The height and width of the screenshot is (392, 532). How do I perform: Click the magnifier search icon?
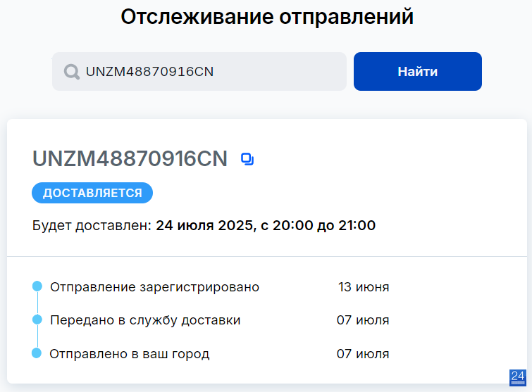click(x=72, y=72)
